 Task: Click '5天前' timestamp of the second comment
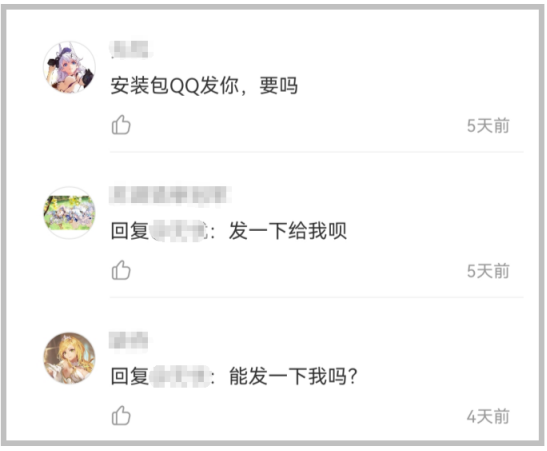click(488, 271)
